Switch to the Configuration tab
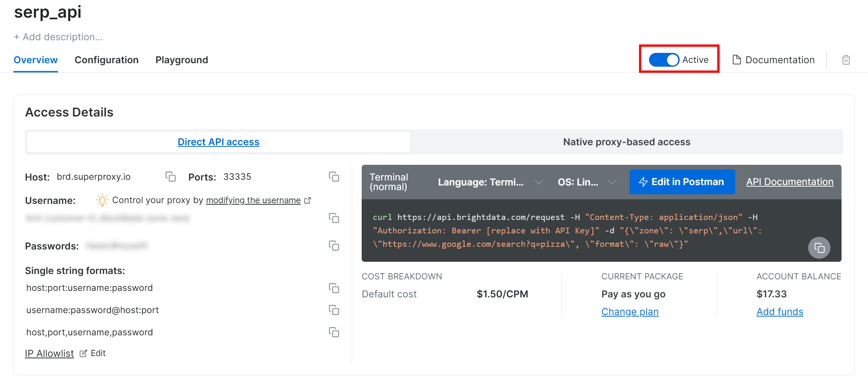 (x=107, y=60)
